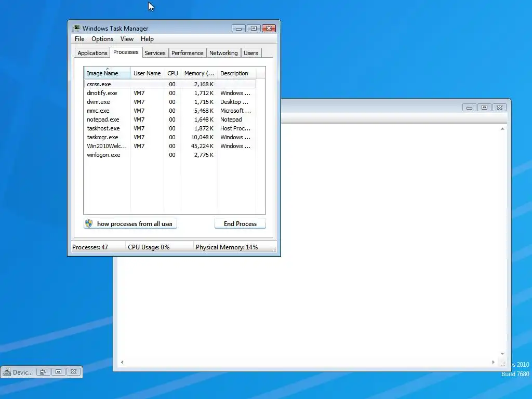Select the dwm.exe process
Viewport: 532px width, 399px height.
(170, 102)
